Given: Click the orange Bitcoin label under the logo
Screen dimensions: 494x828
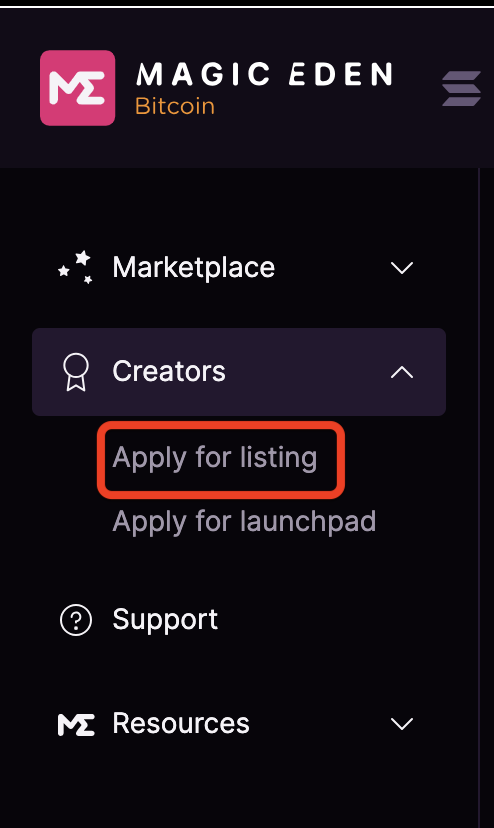Looking at the screenshot, I should click(175, 107).
